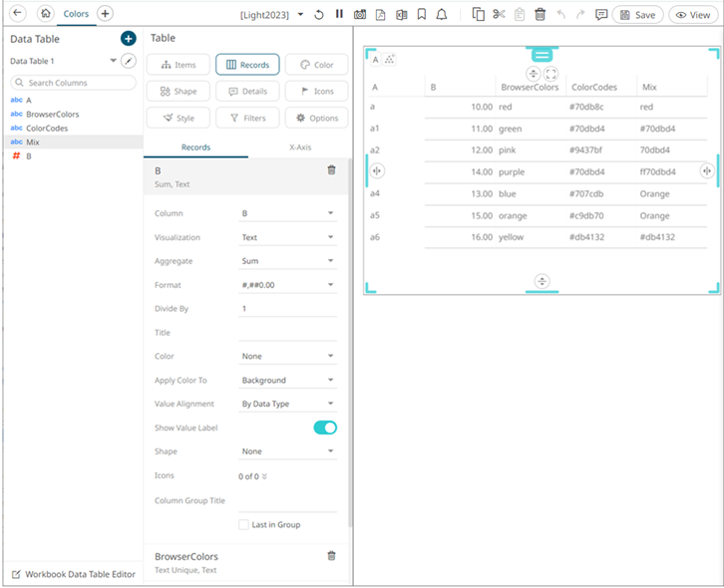The width and height of the screenshot is (724, 588).
Task: Open the alerts bell icon
Action: (x=442, y=15)
